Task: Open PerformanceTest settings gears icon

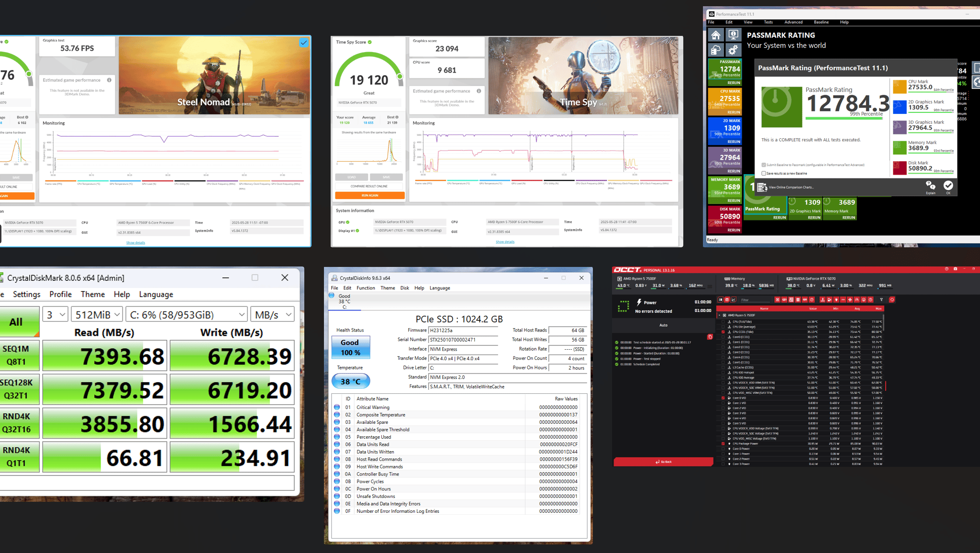Action: (x=733, y=50)
